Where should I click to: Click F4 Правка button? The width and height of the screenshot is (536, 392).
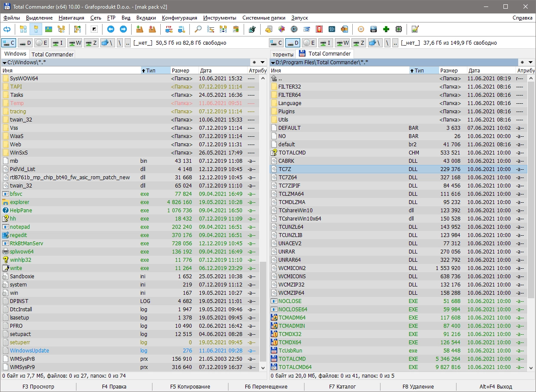point(114,386)
